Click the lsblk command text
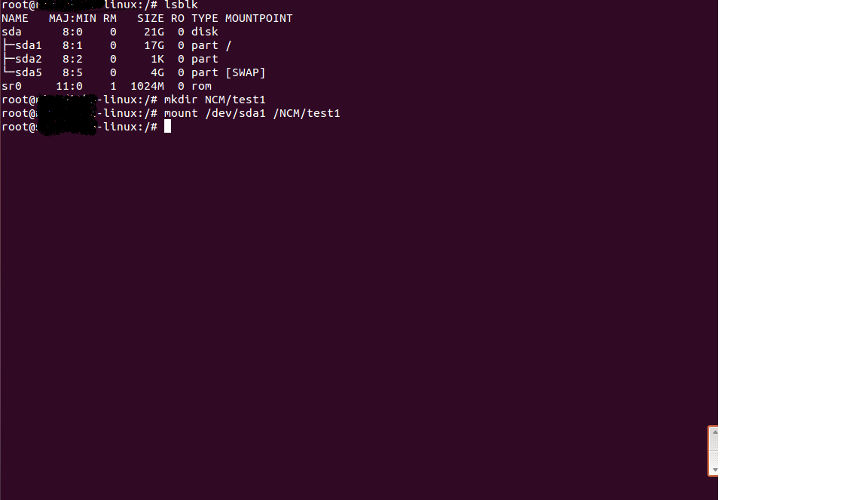 tap(181, 5)
